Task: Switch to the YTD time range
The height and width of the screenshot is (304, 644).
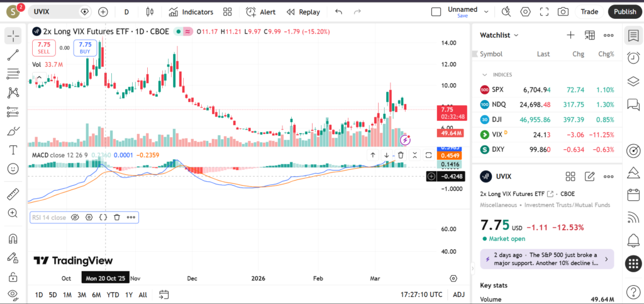Action: point(113,295)
